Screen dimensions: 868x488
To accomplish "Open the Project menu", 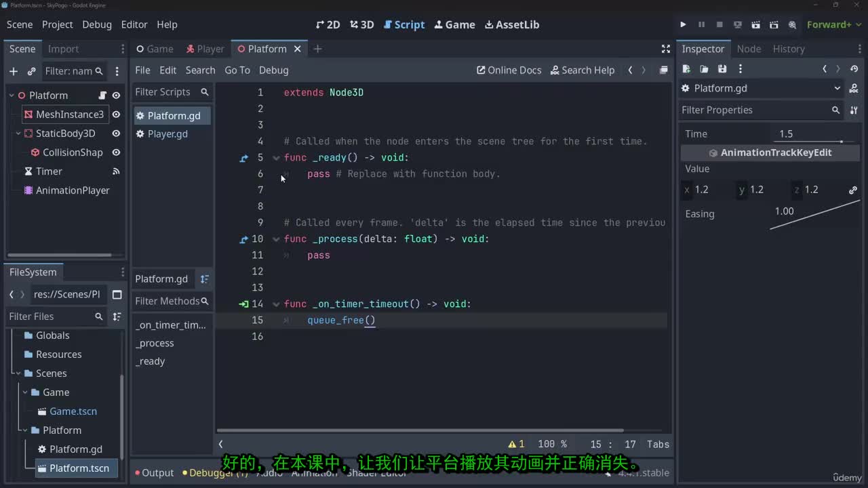I will click(x=57, y=24).
